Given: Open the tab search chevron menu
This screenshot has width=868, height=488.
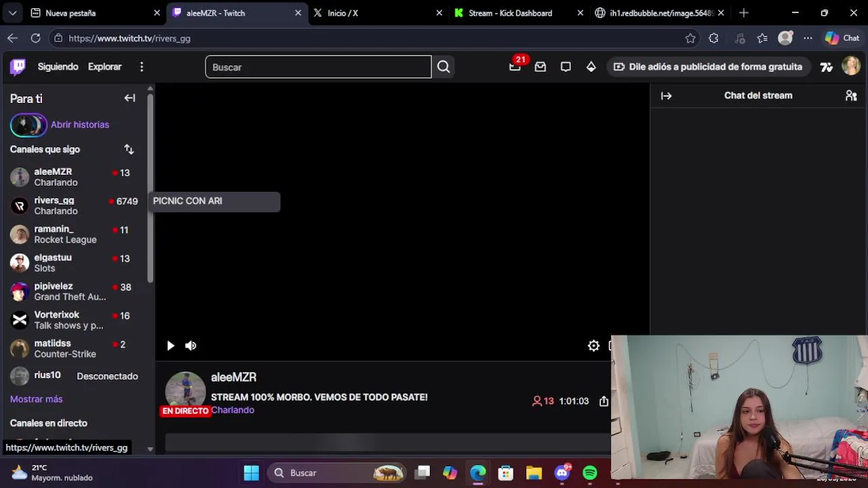Looking at the screenshot, I should 12,13.
